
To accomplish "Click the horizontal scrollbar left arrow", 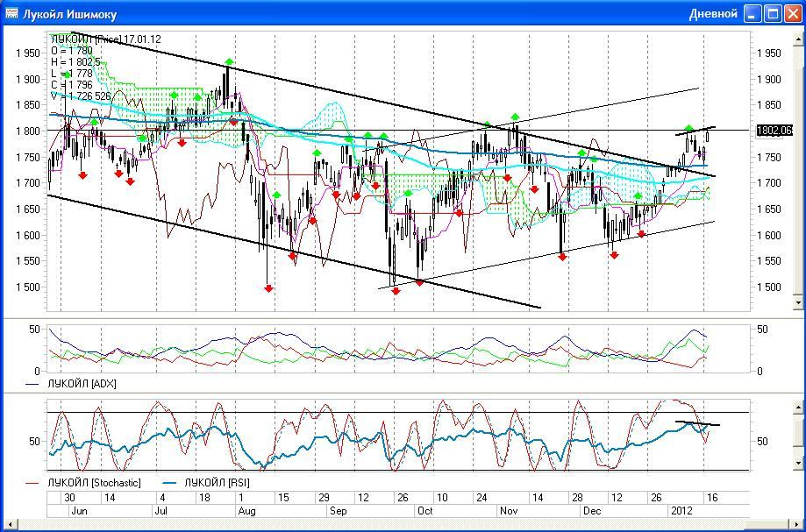I will click(x=11, y=524).
